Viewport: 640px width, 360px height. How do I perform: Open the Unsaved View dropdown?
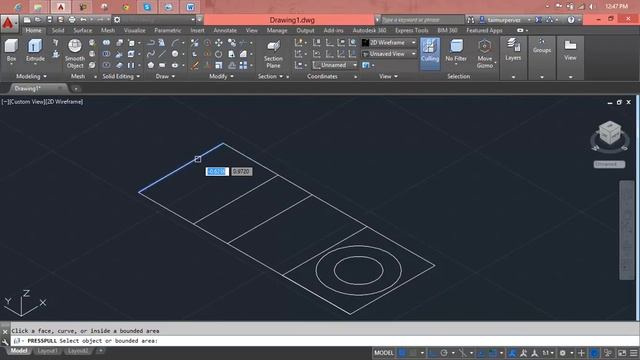(389, 54)
